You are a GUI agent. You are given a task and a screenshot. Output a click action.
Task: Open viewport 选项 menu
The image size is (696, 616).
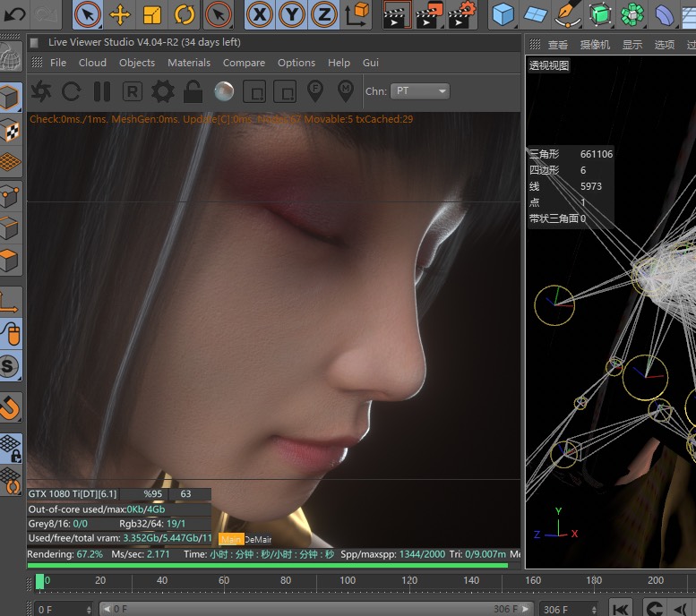coord(664,45)
